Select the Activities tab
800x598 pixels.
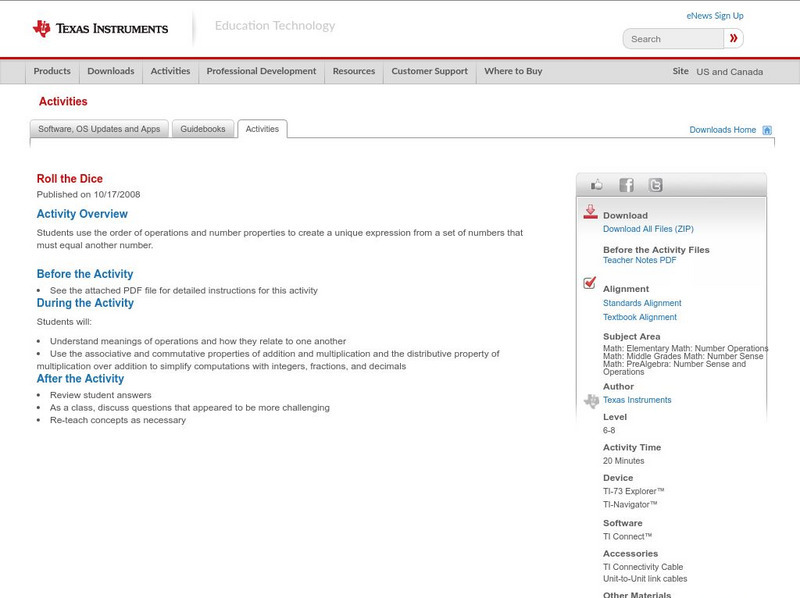tap(262, 129)
